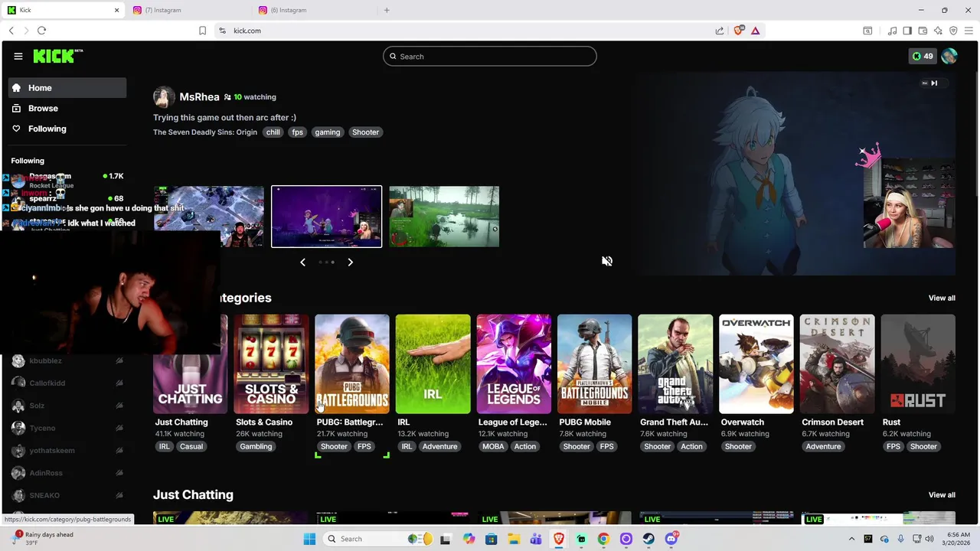Open kbubblez in the Following list
Viewport: 980px width, 551px height.
67,361
